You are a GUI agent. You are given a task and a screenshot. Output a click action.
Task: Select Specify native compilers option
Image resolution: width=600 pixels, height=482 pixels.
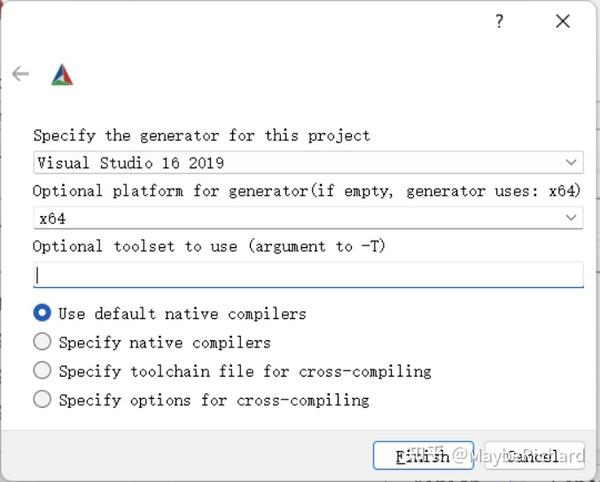tap(42, 341)
